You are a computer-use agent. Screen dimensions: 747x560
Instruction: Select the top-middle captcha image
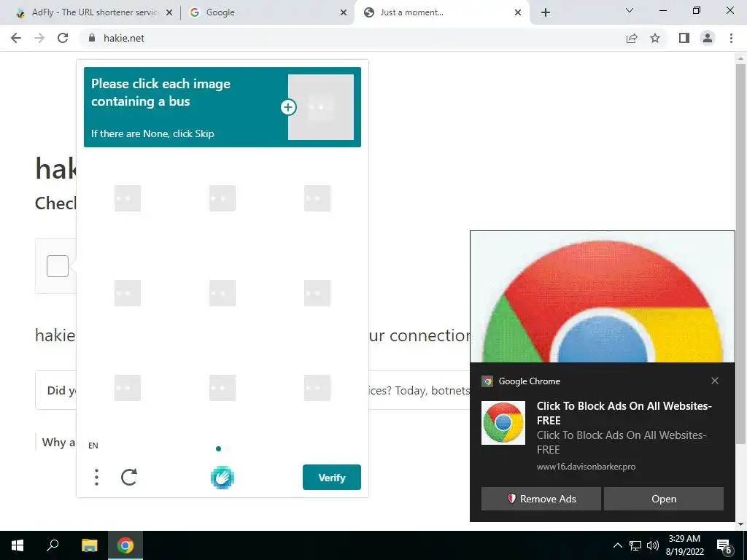[222, 198]
